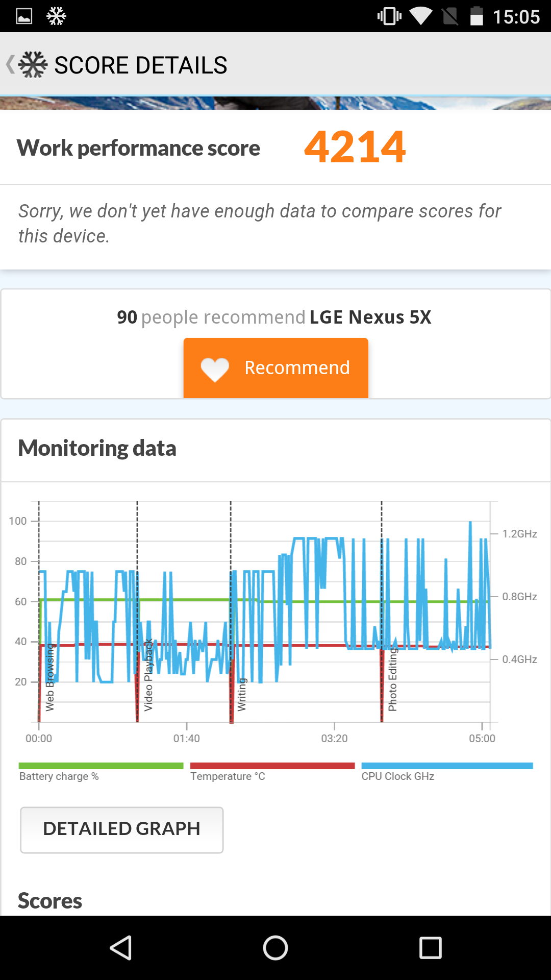
Task: Tap Android recent apps square
Action: (x=430, y=948)
